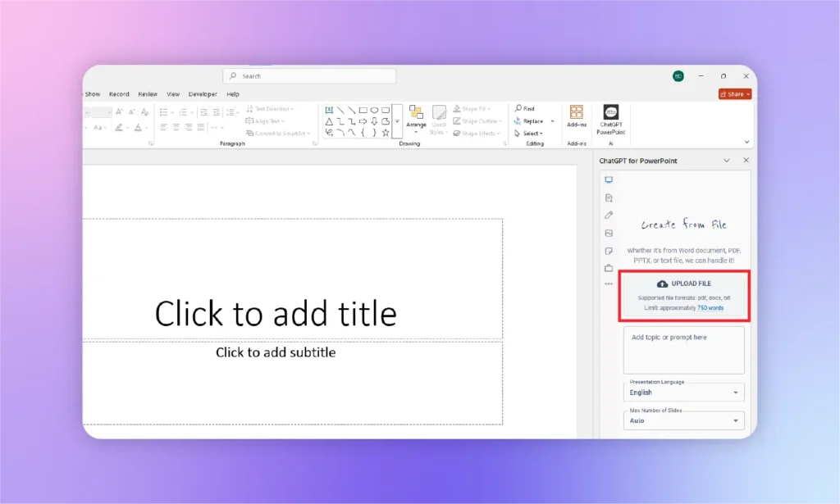Select the five-point star shape
Screen dimensions: 840x504
pos(386,133)
